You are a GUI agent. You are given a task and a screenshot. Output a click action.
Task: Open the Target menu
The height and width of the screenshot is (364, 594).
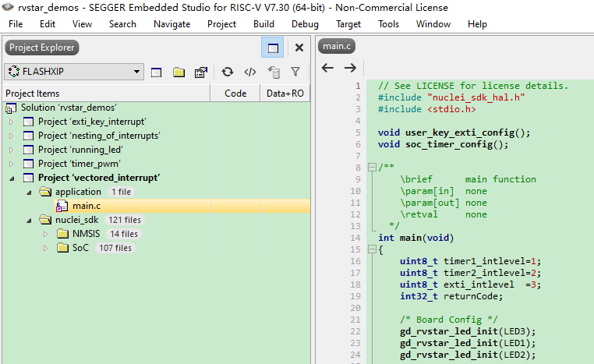point(348,24)
